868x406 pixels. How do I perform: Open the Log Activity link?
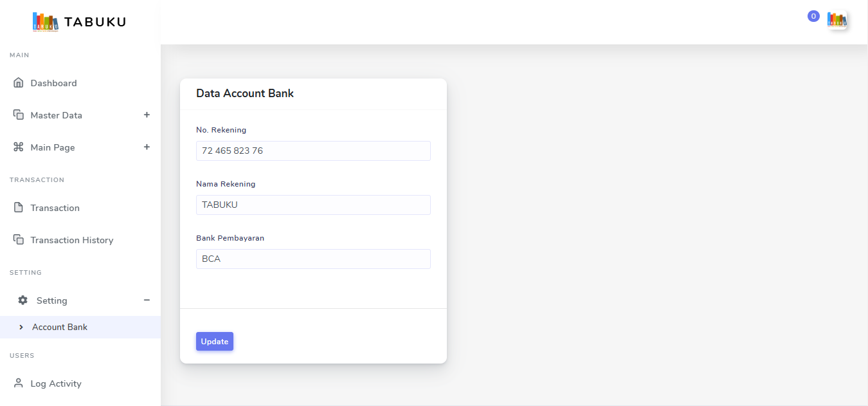coord(56,383)
